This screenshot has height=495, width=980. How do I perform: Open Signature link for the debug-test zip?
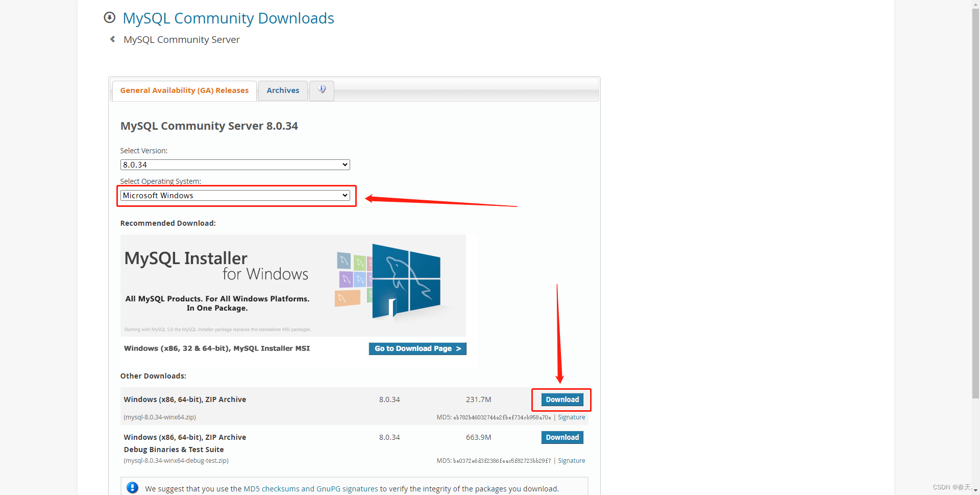571,461
